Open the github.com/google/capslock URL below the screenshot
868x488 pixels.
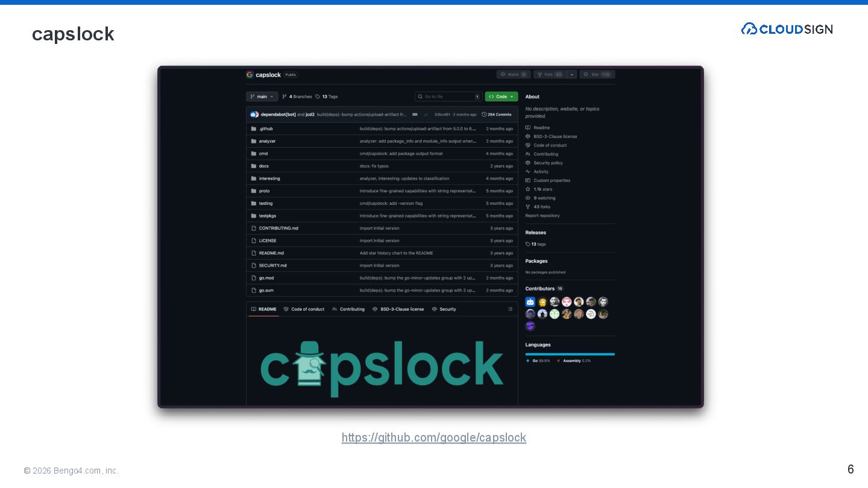tap(434, 437)
